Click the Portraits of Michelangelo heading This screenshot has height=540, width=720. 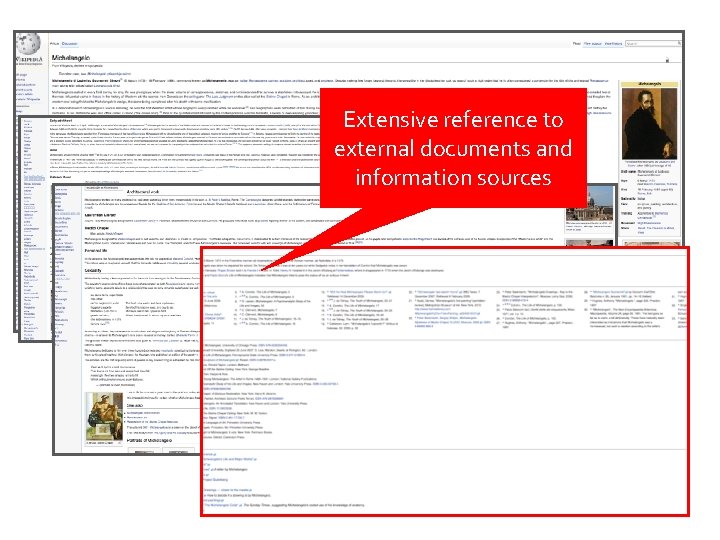click(149, 440)
